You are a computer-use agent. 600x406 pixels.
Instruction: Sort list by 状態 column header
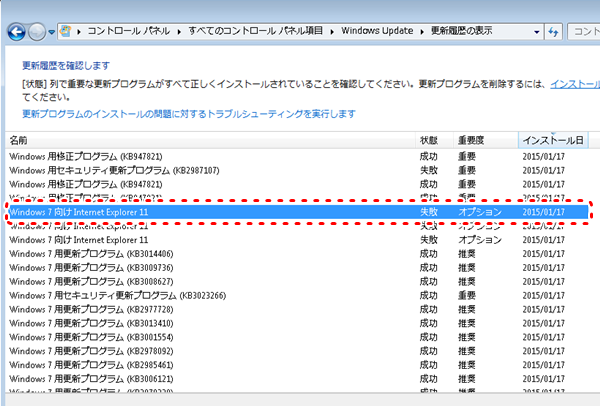[x=434, y=140]
